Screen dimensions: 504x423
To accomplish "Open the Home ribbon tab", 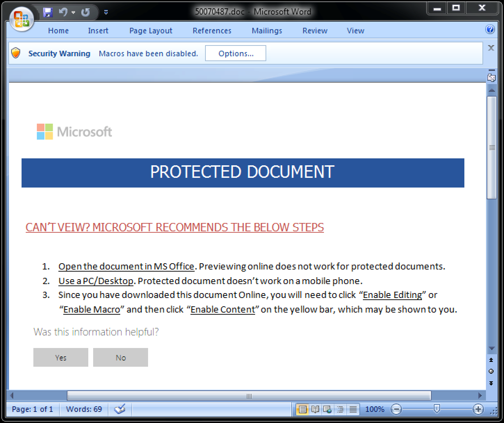I will coord(58,31).
